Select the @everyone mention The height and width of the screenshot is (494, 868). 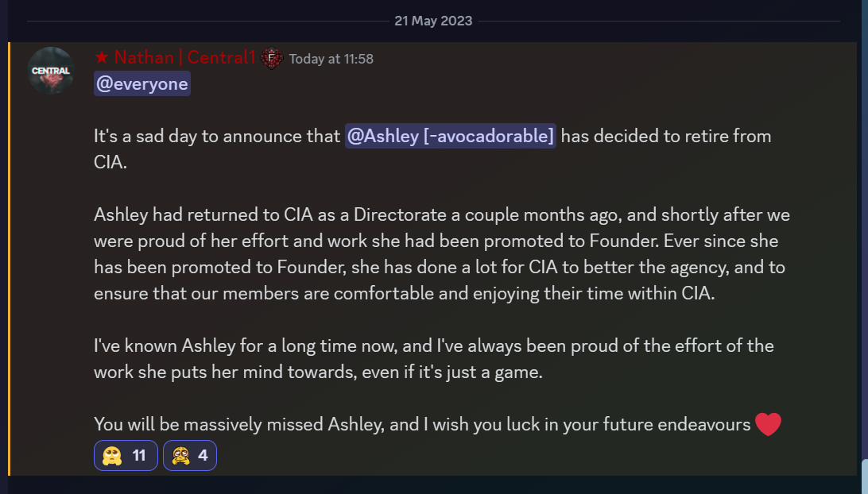tap(142, 83)
